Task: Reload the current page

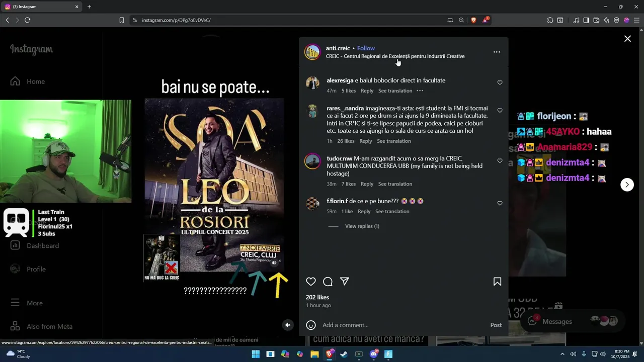Action: [x=27, y=20]
